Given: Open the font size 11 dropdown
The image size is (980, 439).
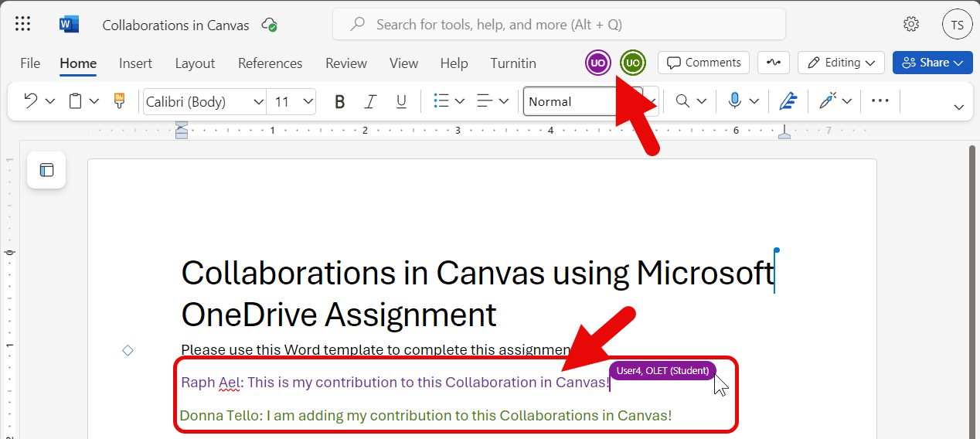Looking at the screenshot, I should [x=291, y=101].
